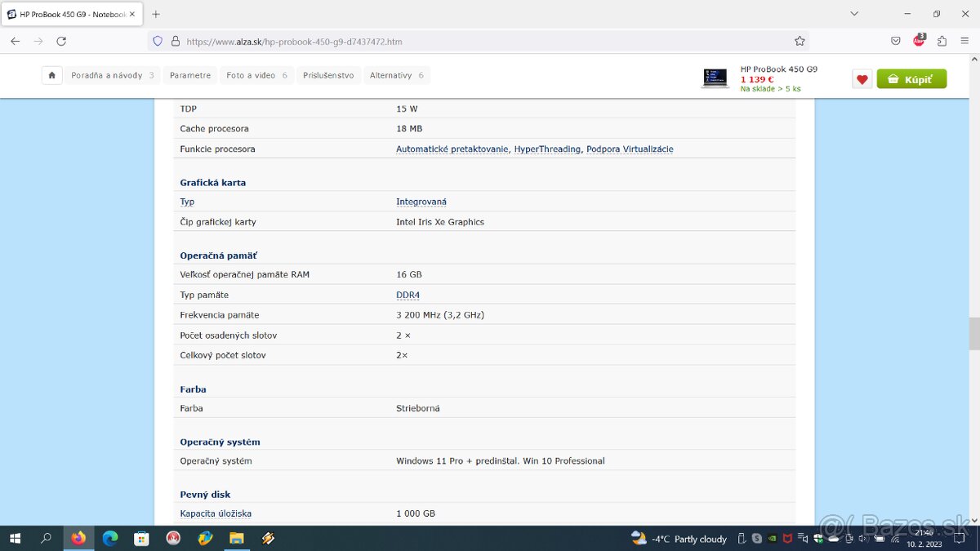Open Steam from the system tray

757,539
